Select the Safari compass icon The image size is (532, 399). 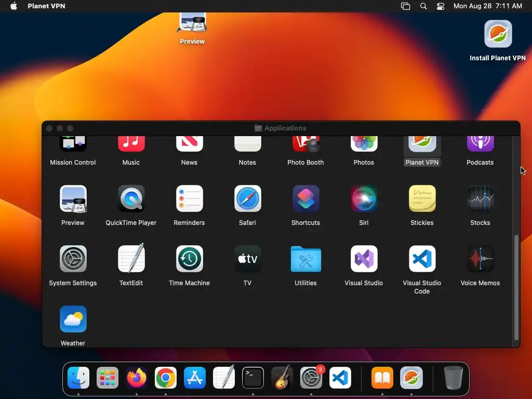248,199
